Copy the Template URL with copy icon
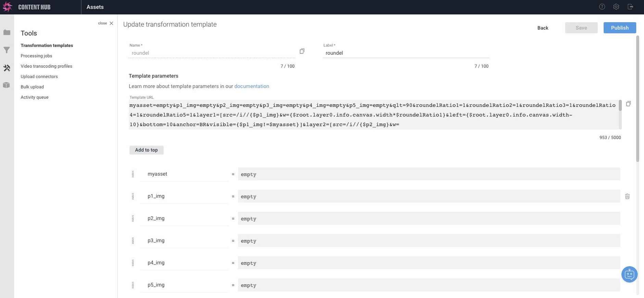This screenshot has height=298, width=644. [628, 104]
